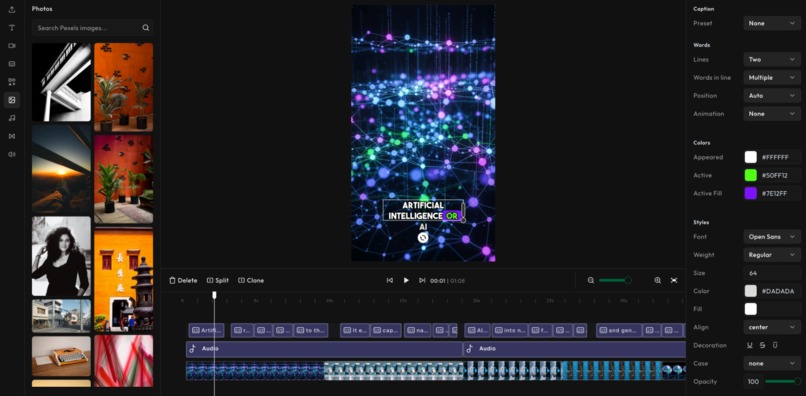Select the red striped abstract photo
806x396 pixels.
(x=123, y=361)
